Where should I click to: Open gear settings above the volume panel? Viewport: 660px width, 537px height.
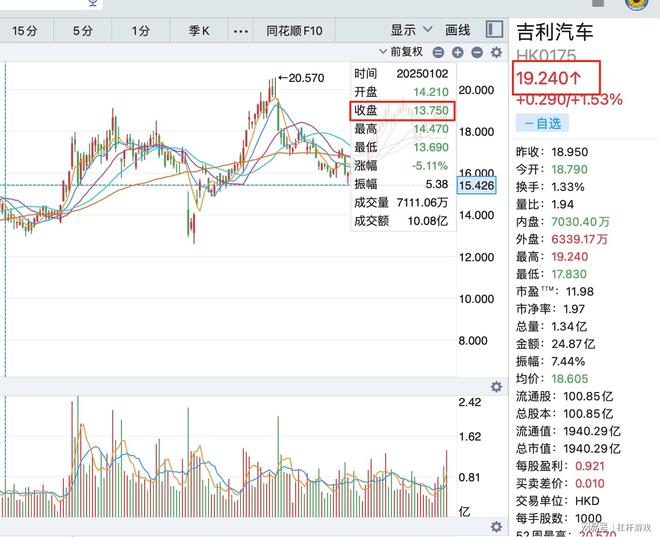497,387
